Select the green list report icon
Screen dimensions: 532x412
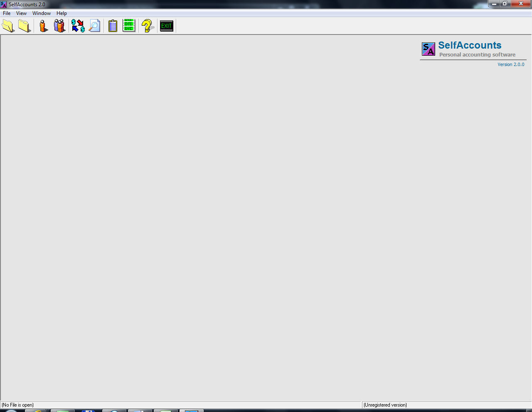point(129,25)
